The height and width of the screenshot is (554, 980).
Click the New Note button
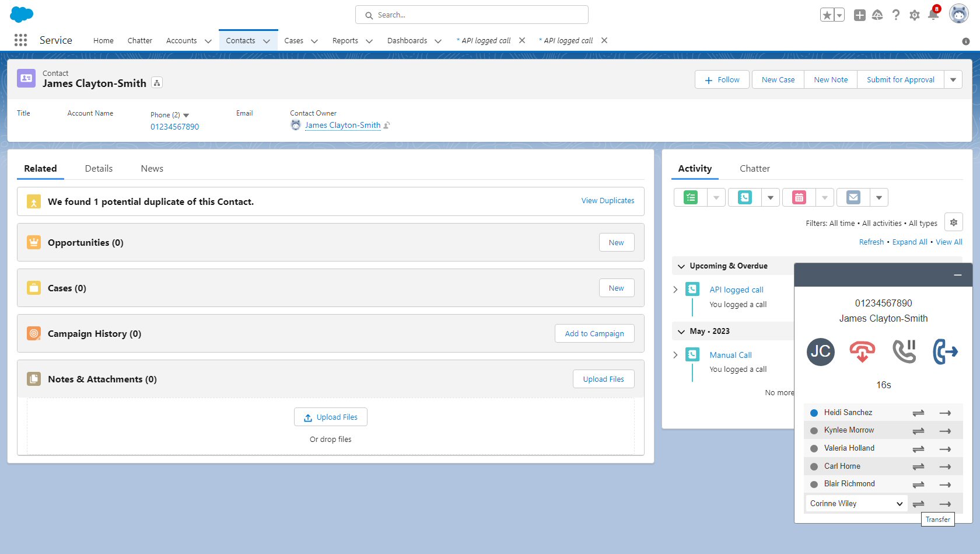(831, 79)
